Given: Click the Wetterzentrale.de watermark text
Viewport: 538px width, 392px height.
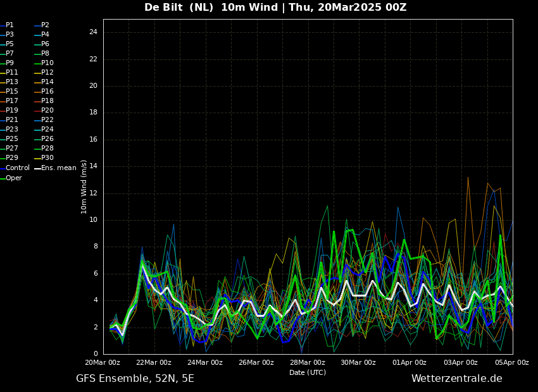Looking at the screenshot, I should 457,379.
